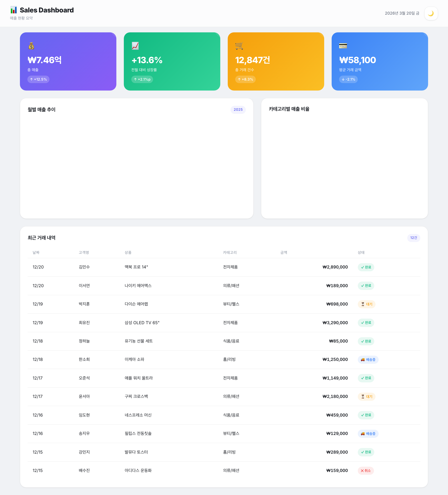The image size is (448, 495).
Task: Toggle dark mode with moon button
Action: 431,14
